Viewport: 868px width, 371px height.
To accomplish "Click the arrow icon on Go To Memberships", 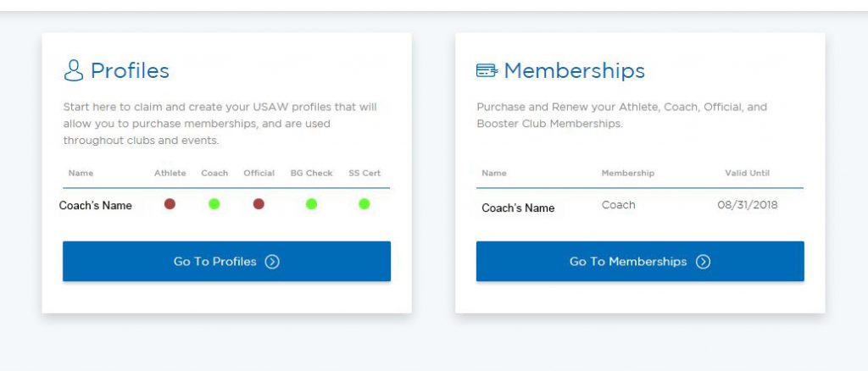I will click(x=703, y=262).
